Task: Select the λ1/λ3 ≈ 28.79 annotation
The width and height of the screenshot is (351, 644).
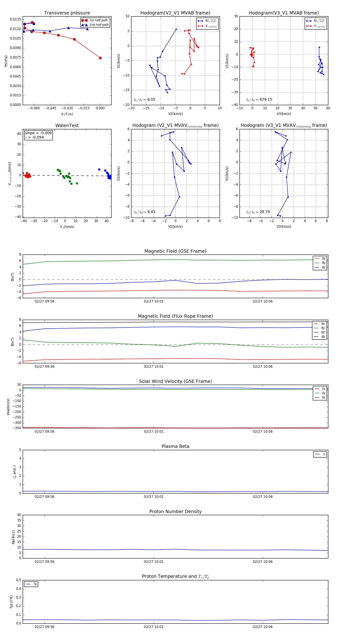Action: [x=258, y=212]
